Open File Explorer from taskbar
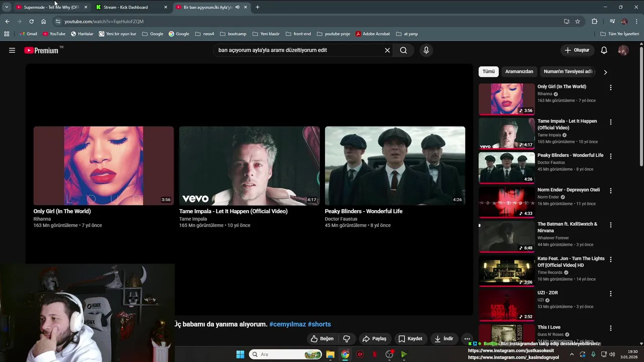 tap(330, 354)
